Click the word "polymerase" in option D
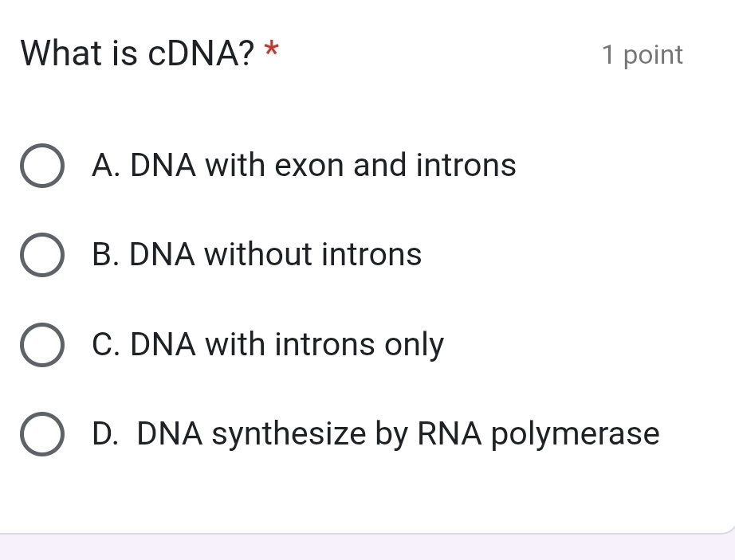The image size is (735, 560). pyautogui.click(x=575, y=435)
